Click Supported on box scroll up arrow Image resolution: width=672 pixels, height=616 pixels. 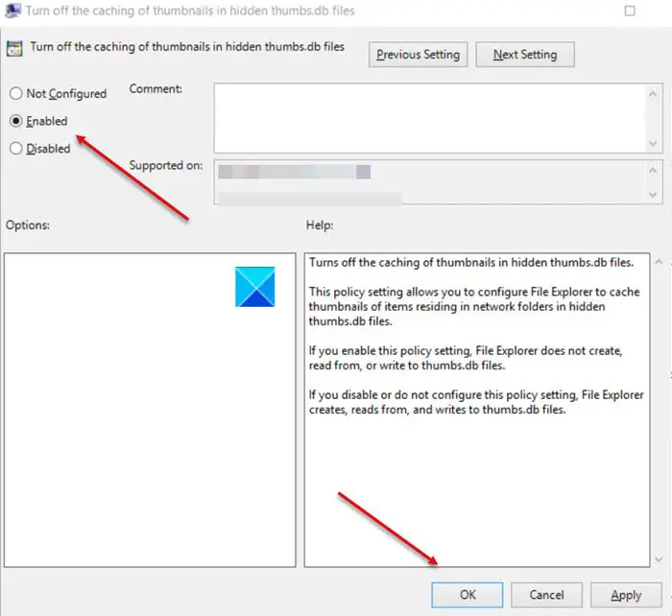[653, 171]
